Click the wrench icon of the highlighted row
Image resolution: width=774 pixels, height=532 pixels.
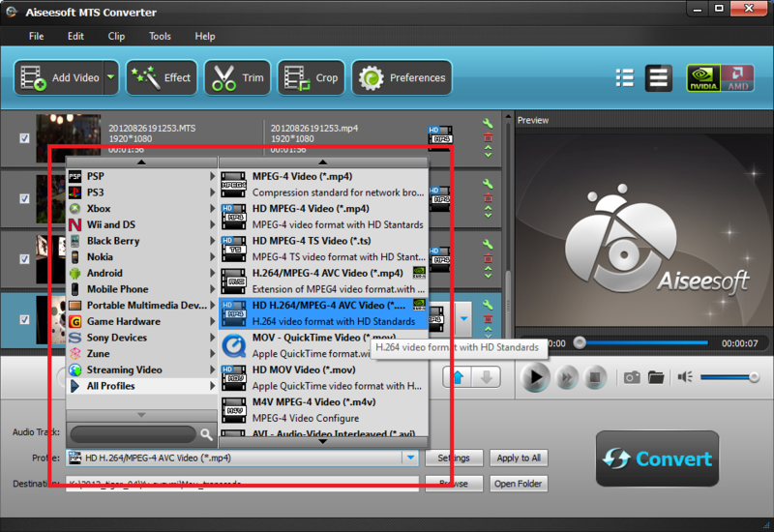(x=488, y=305)
